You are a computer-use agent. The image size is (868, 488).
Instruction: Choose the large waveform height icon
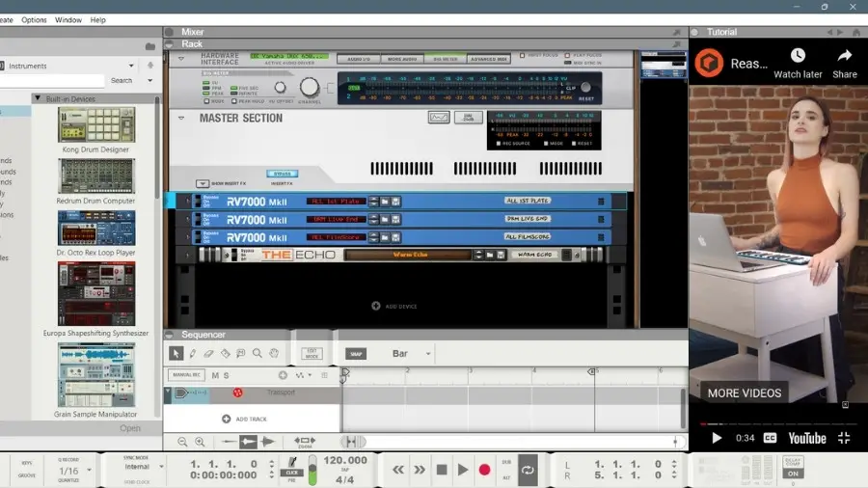(268, 442)
